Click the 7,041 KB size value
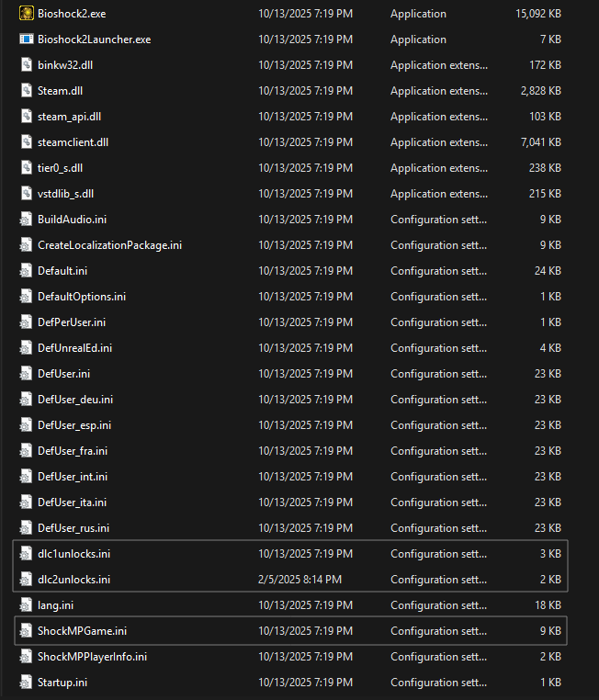599x700 pixels. coord(541,142)
